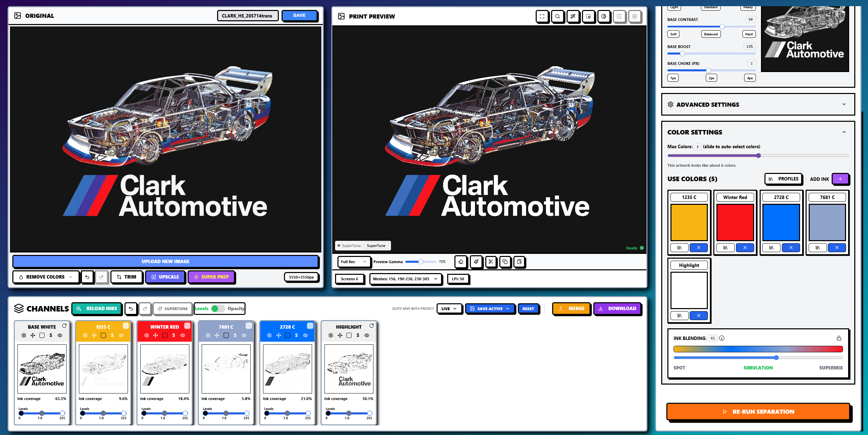Toggle visibility of the Winter Red channel
The height and width of the screenshot is (435, 868).
(x=182, y=335)
